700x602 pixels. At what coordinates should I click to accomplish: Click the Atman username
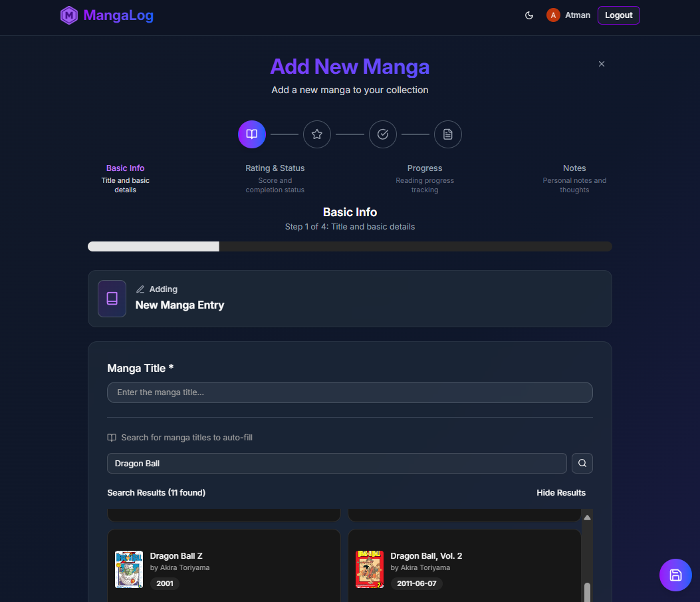(x=578, y=15)
